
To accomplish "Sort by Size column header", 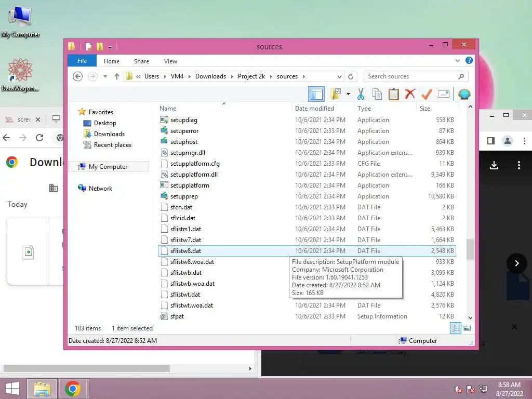I will (425, 109).
